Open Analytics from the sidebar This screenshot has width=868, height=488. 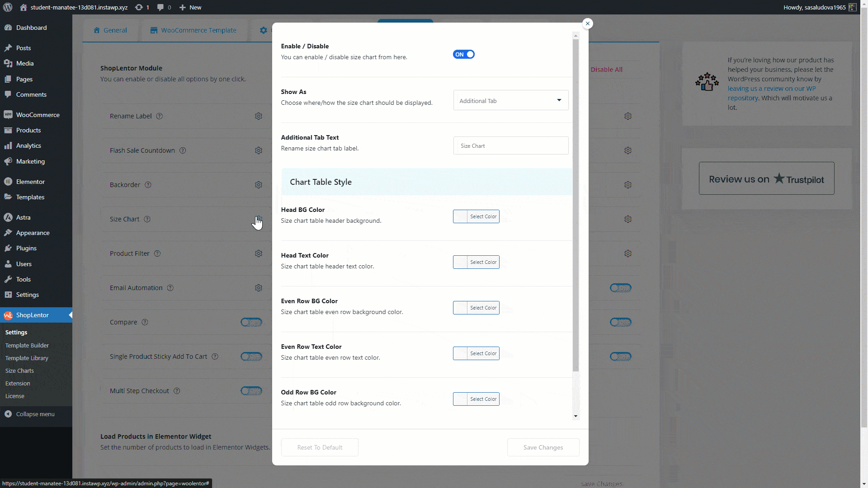point(28,145)
